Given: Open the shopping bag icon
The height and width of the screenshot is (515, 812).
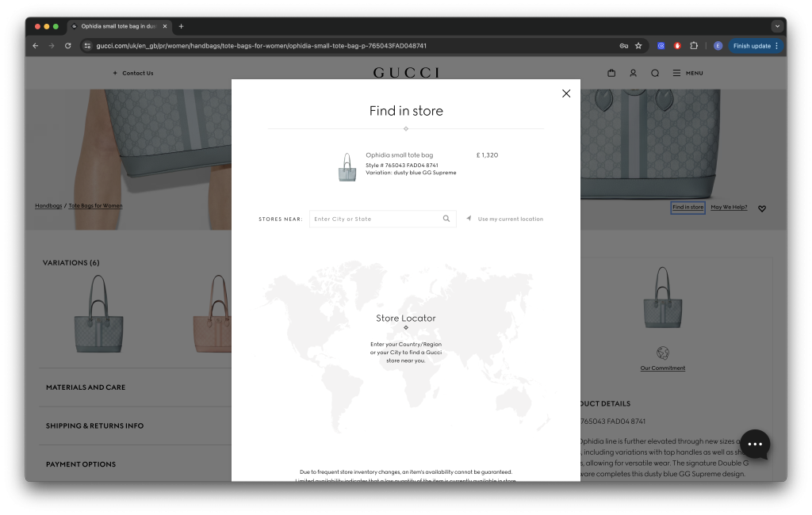Looking at the screenshot, I should point(611,73).
